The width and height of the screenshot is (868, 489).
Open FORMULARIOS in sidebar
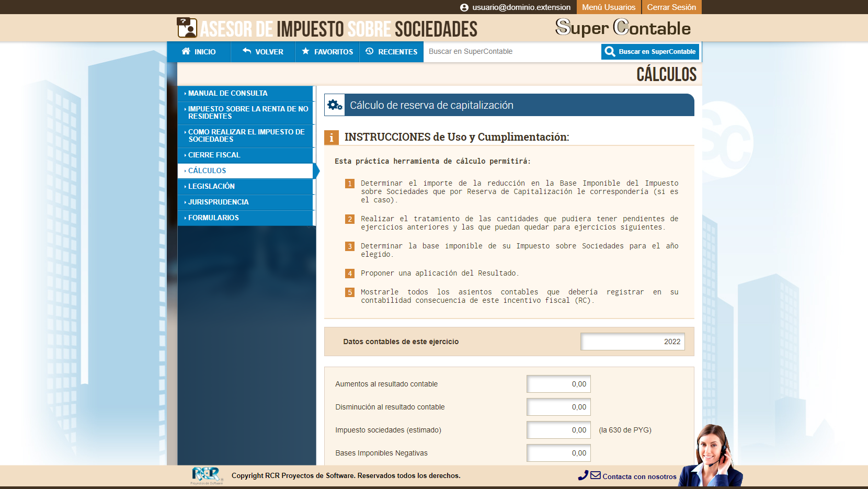point(245,218)
